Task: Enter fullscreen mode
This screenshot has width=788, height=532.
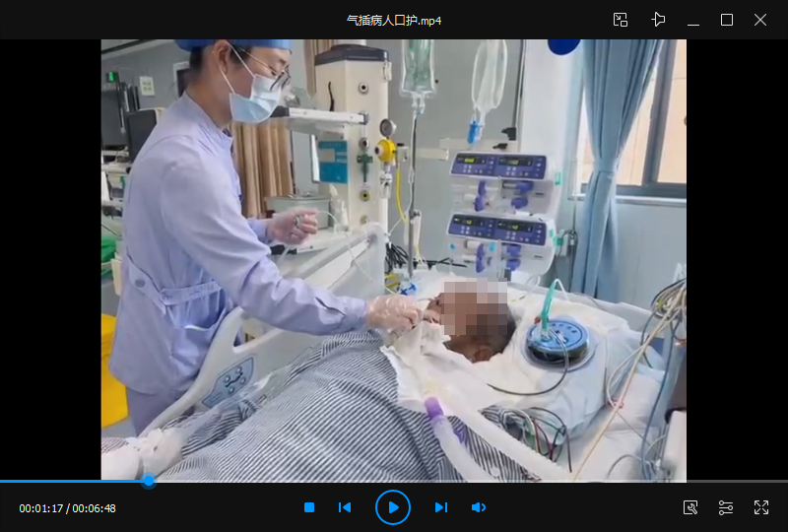Action: point(761,508)
